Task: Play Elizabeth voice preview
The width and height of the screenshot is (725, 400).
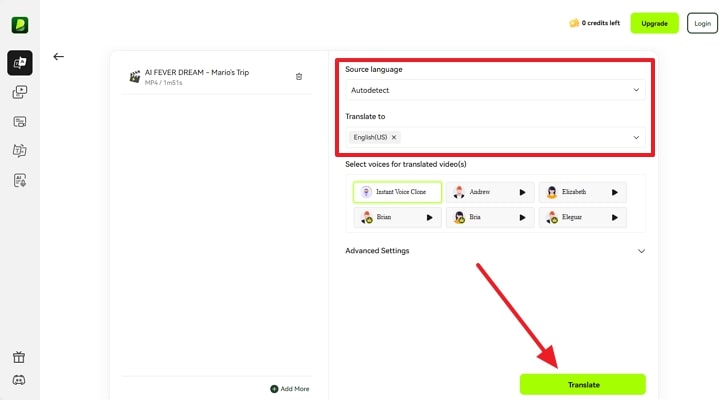Action: point(614,192)
